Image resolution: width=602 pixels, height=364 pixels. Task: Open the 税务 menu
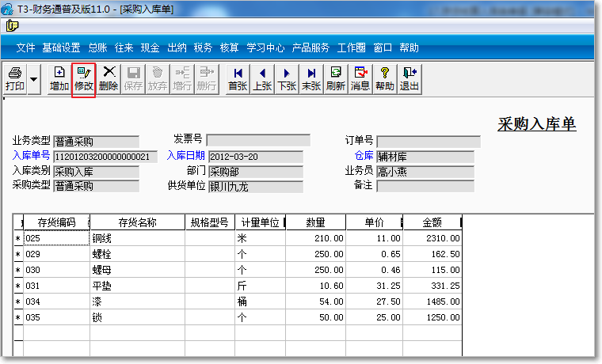(x=203, y=48)
